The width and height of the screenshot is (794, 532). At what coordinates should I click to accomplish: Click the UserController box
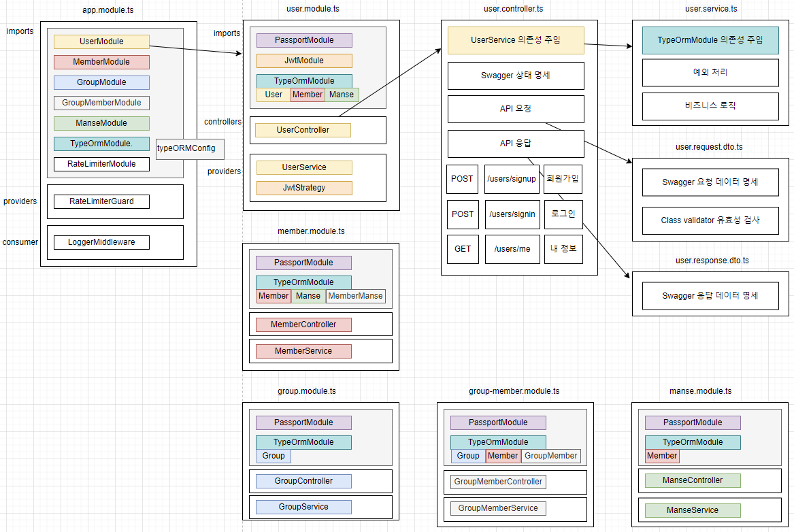[303, 130]
